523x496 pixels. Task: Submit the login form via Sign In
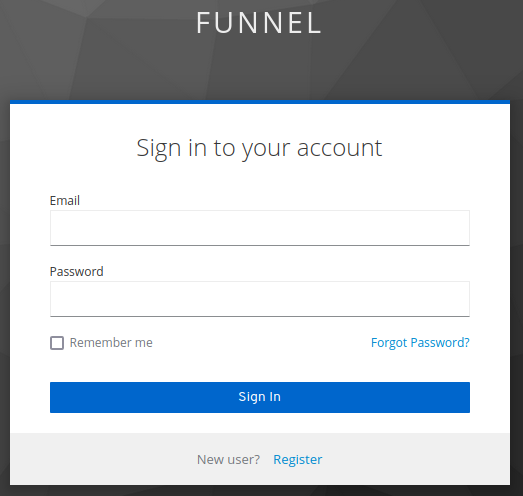point(260,397)
